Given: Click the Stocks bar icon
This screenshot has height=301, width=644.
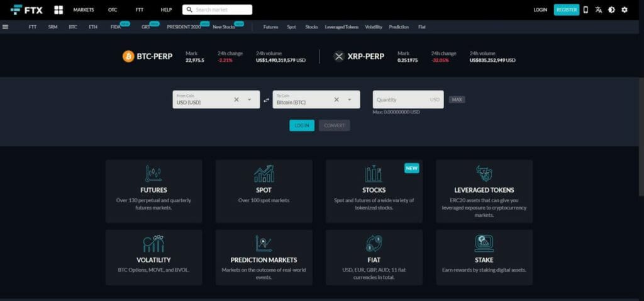Looking at the screenshot, I should click(374, 174).
